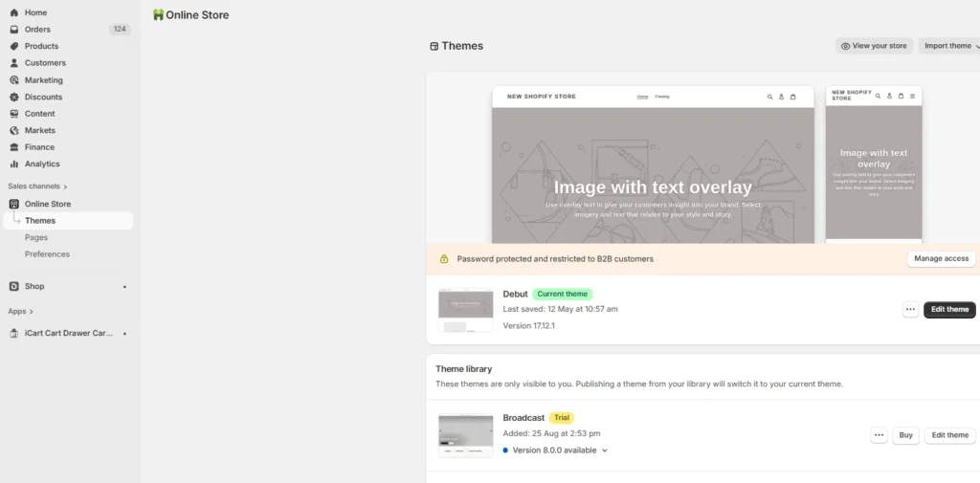Click the Customers person icon
The height and width of the screenshot is (483, 980).
click(13, 63)
